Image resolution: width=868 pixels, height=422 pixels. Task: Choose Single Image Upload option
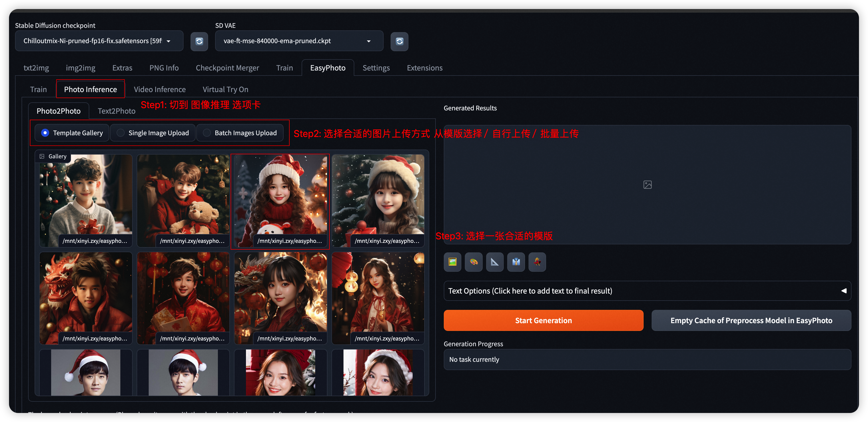121,133
